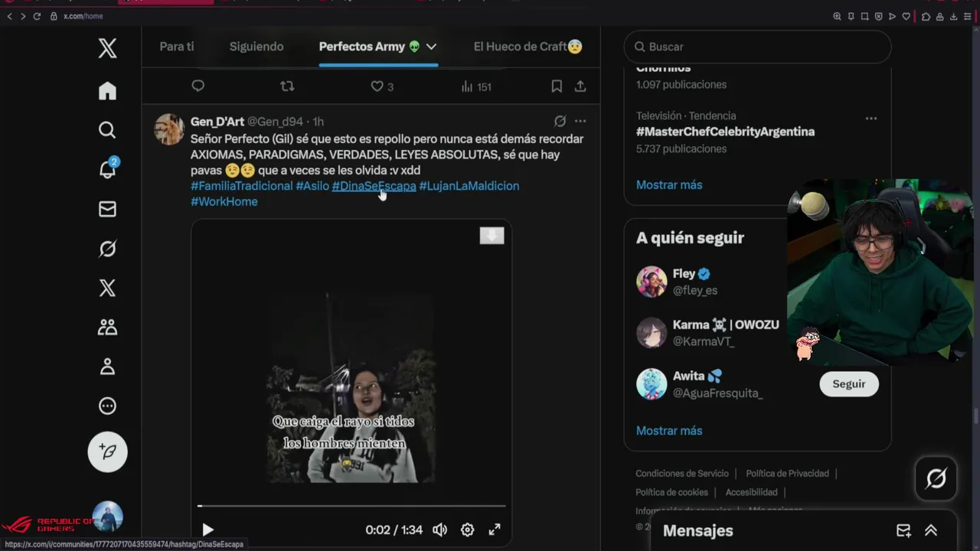The height and width of the screenshot is (551, 980).
Task: Follow Awita with Seguir button
Action: (848, 384)
